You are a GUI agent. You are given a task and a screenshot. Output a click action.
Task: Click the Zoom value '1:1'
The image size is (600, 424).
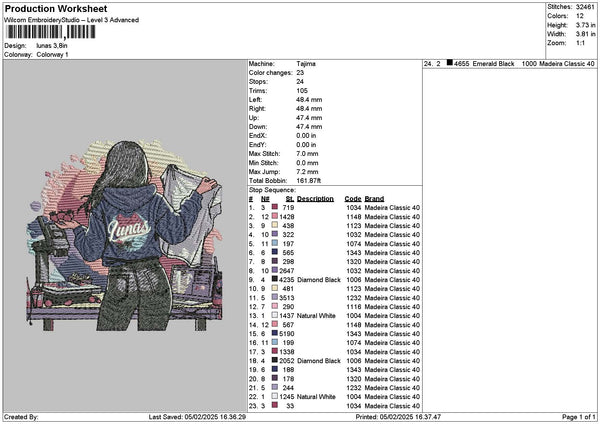point(580,43)
